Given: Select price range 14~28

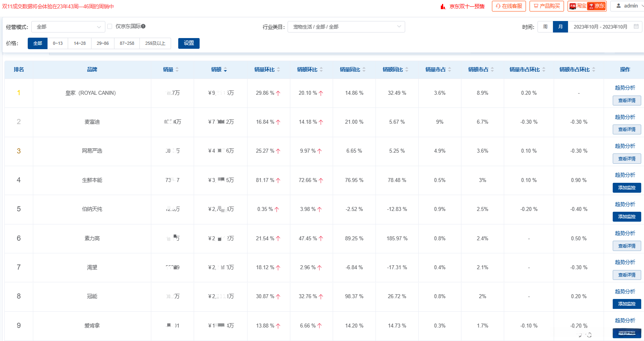Looking at the screenshot, I should [80, 43].
